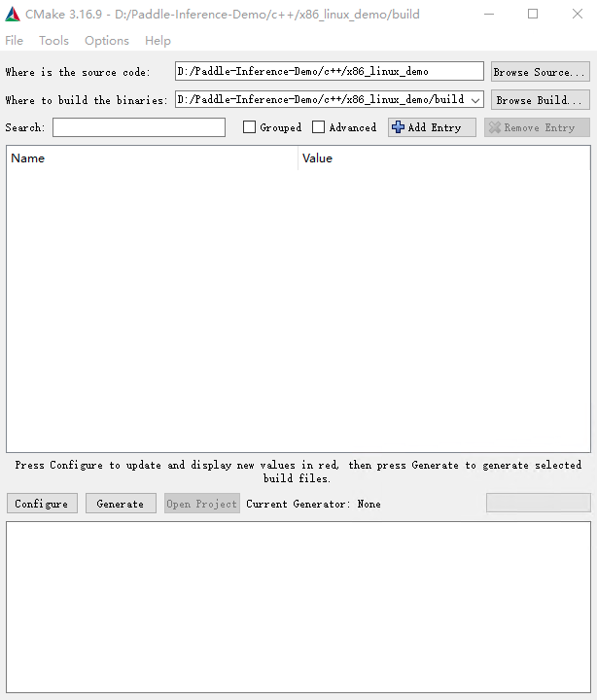Viewport: 597px width, 700px height.
Task: Click the source code path field
Action: pyautogui.click(x=329, y=72)
